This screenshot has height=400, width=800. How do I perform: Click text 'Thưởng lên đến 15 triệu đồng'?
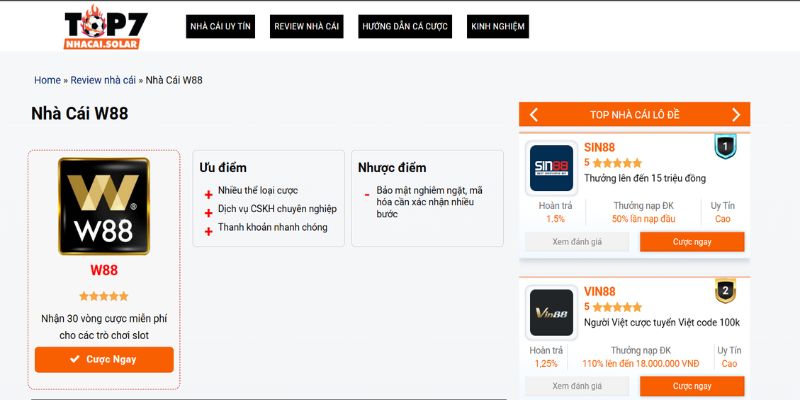pos(645,179)
